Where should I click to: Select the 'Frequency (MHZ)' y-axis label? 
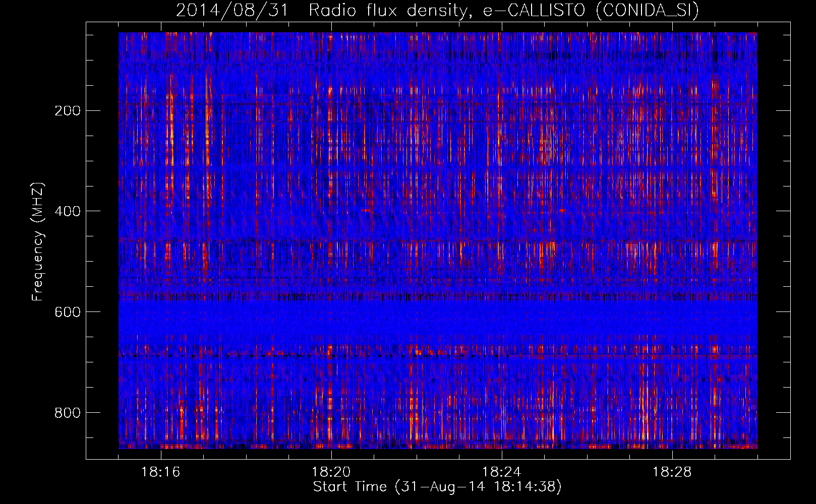point(38,242)
